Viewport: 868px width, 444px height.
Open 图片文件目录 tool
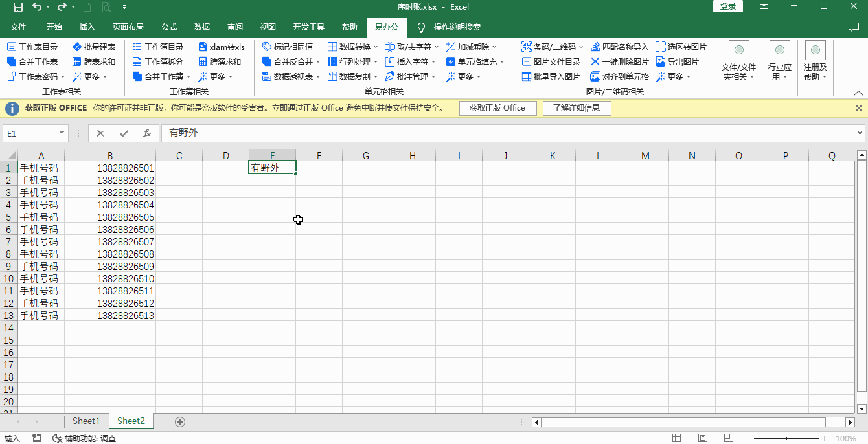pyautogui.click(x=552, y=61)
